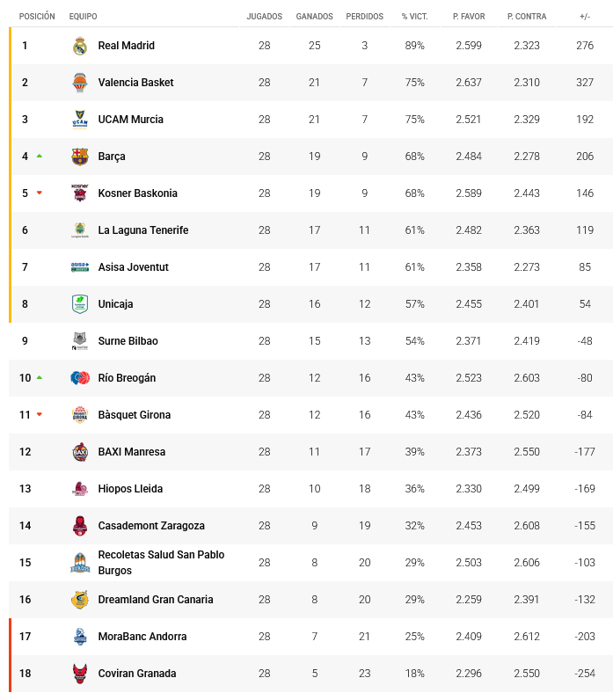
Task: Click the P. FAVOR column header
Action: [469, 17]
